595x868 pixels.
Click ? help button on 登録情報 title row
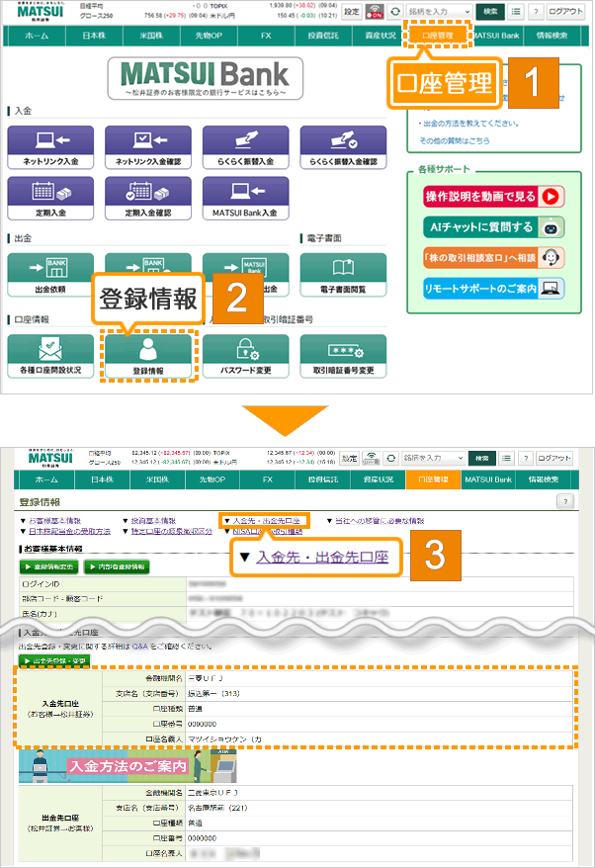[565, 501]
